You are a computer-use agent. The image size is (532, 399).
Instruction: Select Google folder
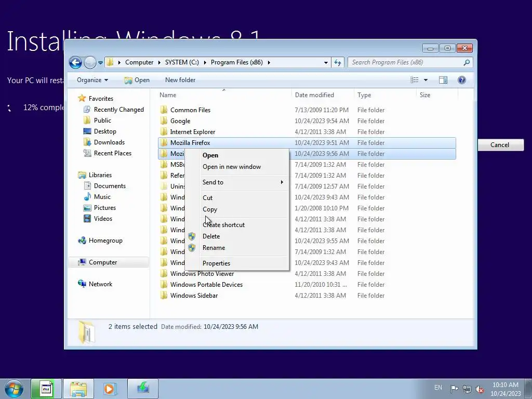pyautogui.click(x=307, y=121)
